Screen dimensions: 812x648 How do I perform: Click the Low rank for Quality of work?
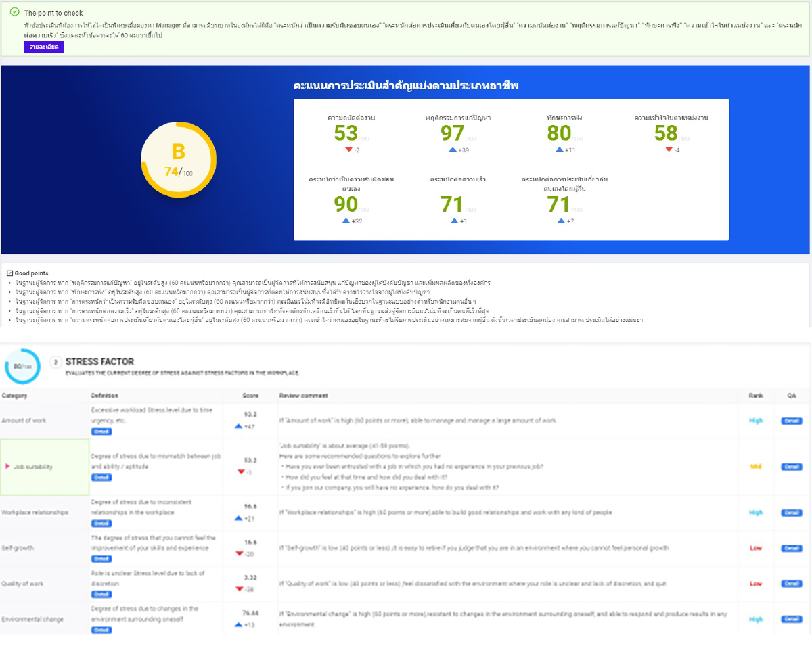click(756, 584)
